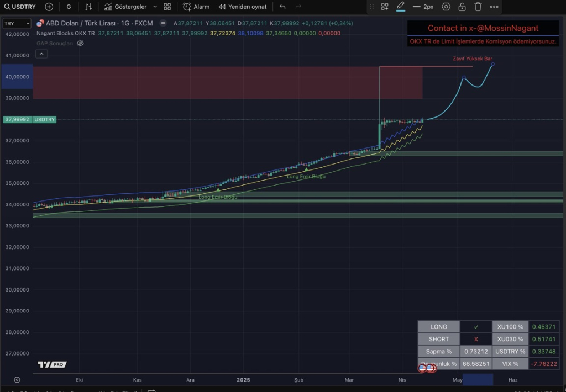Click the TradingView PRO logo

pos(53,364)
